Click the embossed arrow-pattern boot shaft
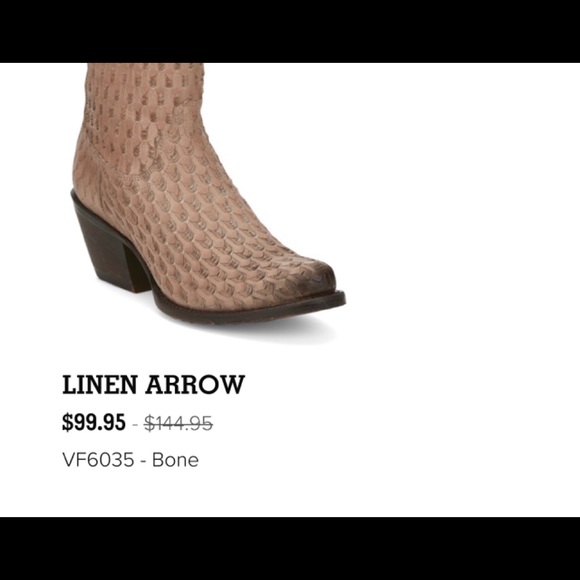580x580 pixels. 144,111
